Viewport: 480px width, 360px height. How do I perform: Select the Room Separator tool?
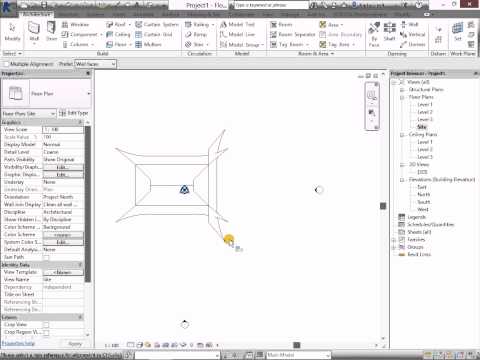coord(292,34)
